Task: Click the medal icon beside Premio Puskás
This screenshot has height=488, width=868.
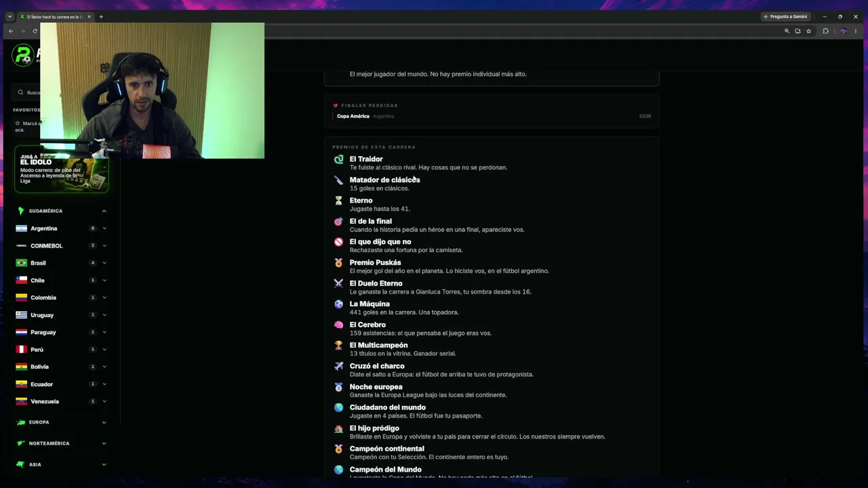Action: tap(338, 263)
